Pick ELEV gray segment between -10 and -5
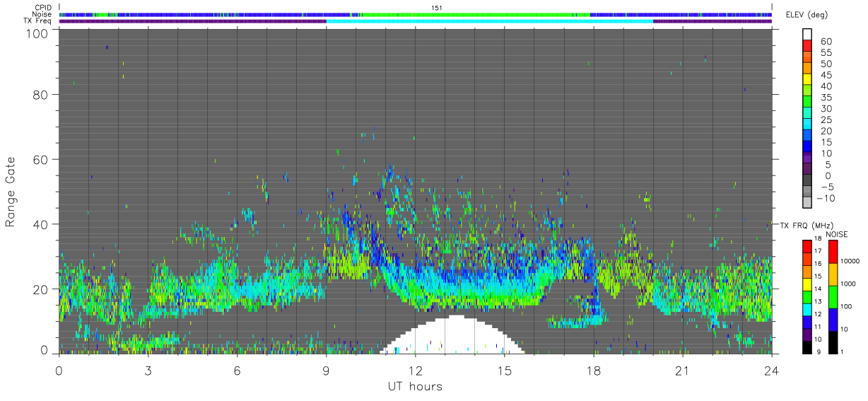The image size is (868, 401). click(807, 192)
